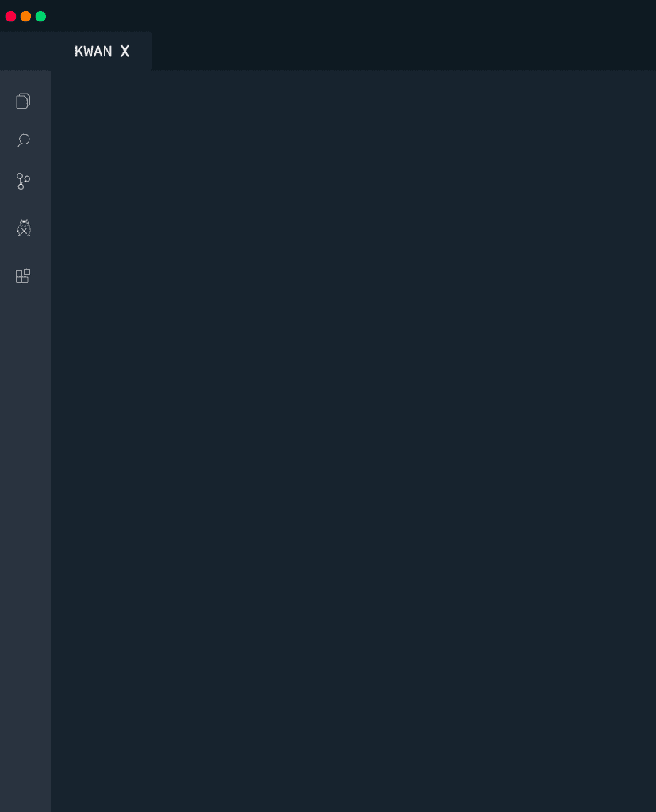Open the Explorer files icon in sidebar
656x812 pixels.
click(23, 101)
